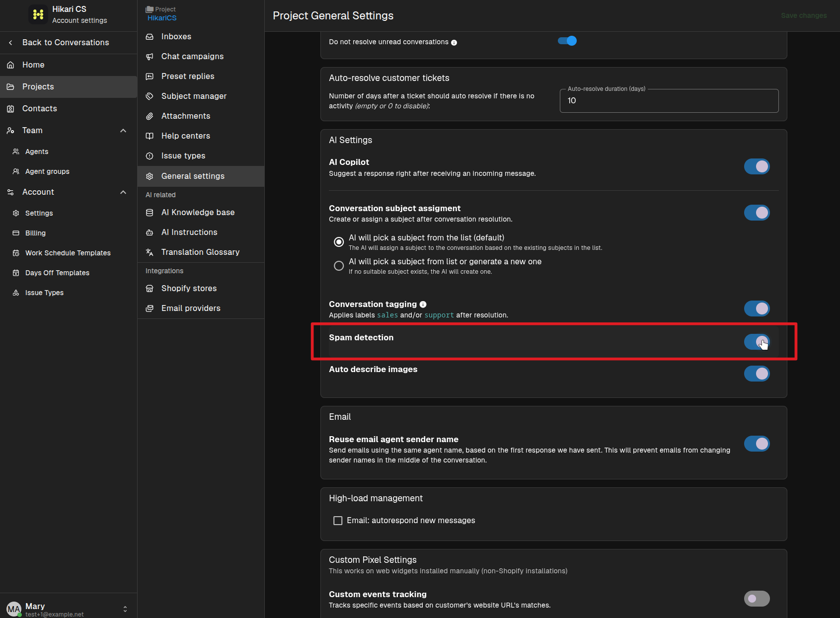The height and width of the screenshot is (618, 840).
Task: Click the Inboxes tray icon
Action: coord(150,37)
